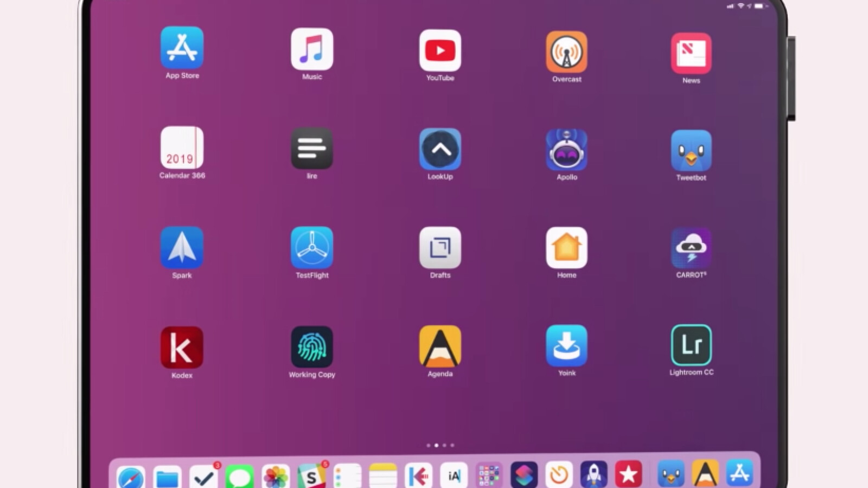Launch the CARROT weather app
This screenshot has height=488, width=868.
click(x=691, y=248)
